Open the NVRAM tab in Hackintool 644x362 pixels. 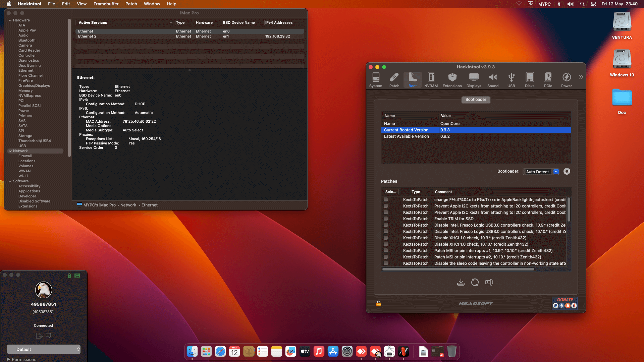coord(431,80)
